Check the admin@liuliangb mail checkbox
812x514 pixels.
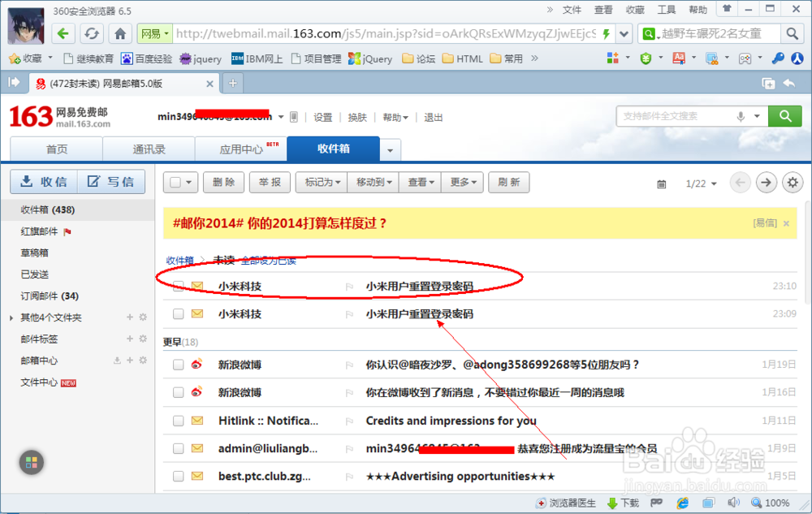pos(178,448)
